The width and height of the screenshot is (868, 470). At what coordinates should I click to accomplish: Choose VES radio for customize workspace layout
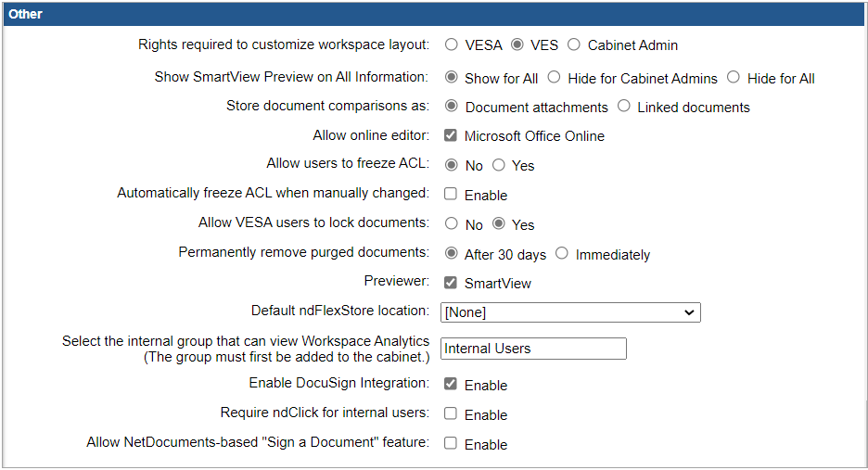pyautogui.click(x=517, y=44)
